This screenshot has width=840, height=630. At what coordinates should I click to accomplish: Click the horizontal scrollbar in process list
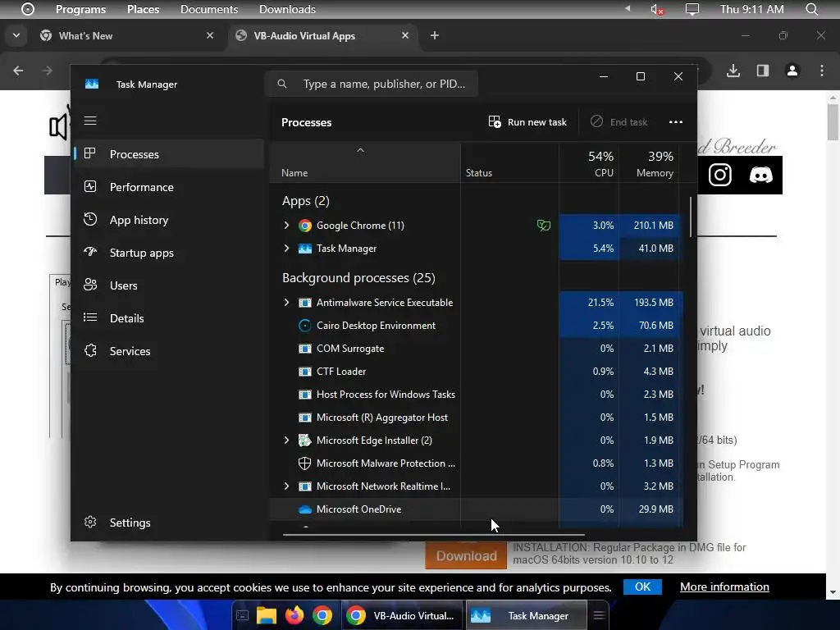433,534
